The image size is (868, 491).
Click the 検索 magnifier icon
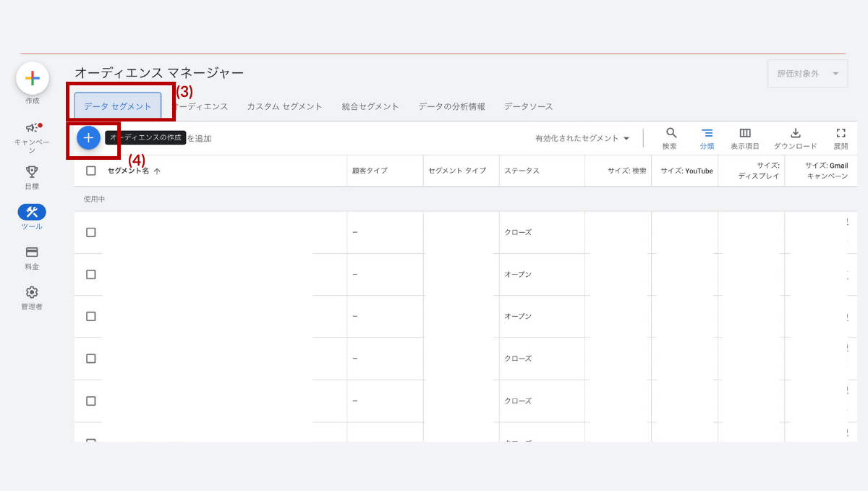671,133
